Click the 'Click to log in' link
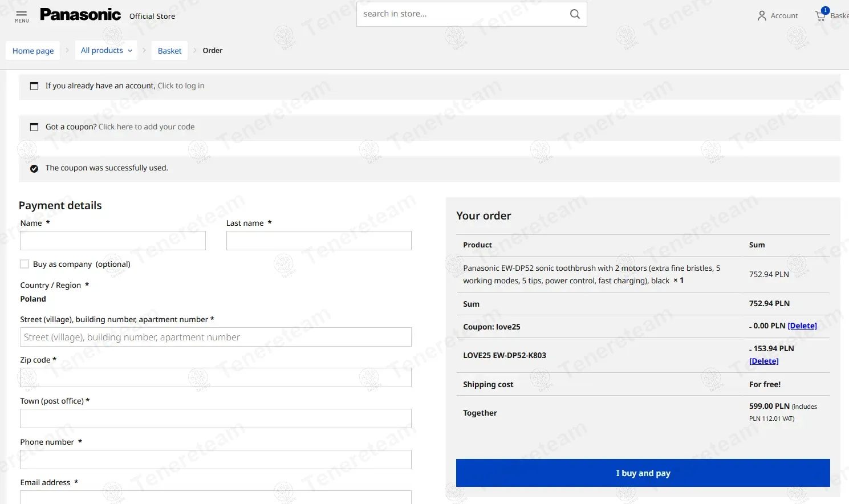Viewport: 849px width, 504px height. coord(181,86)
